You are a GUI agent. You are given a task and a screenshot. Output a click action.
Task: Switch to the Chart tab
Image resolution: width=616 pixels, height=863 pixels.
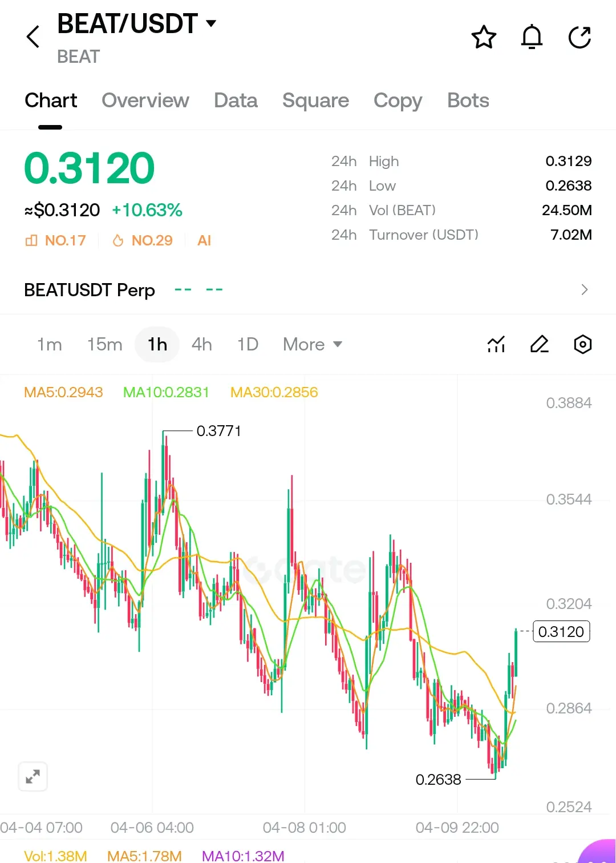[x=51, y=100]
